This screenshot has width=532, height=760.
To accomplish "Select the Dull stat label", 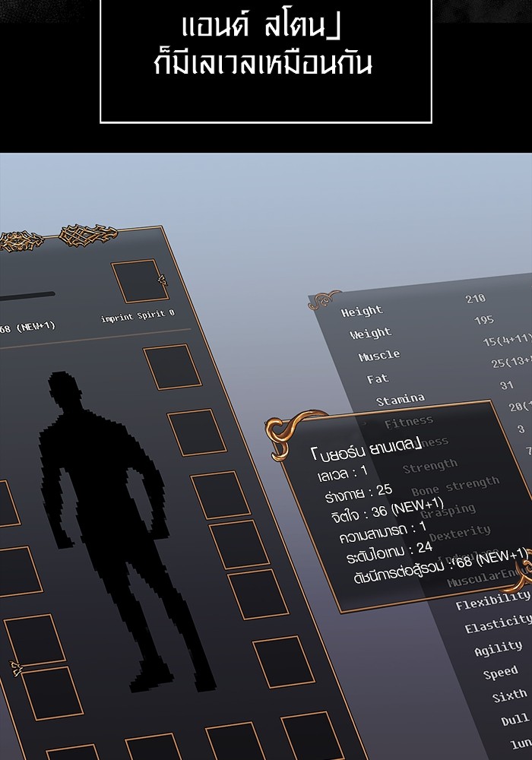I will point(515,719).
